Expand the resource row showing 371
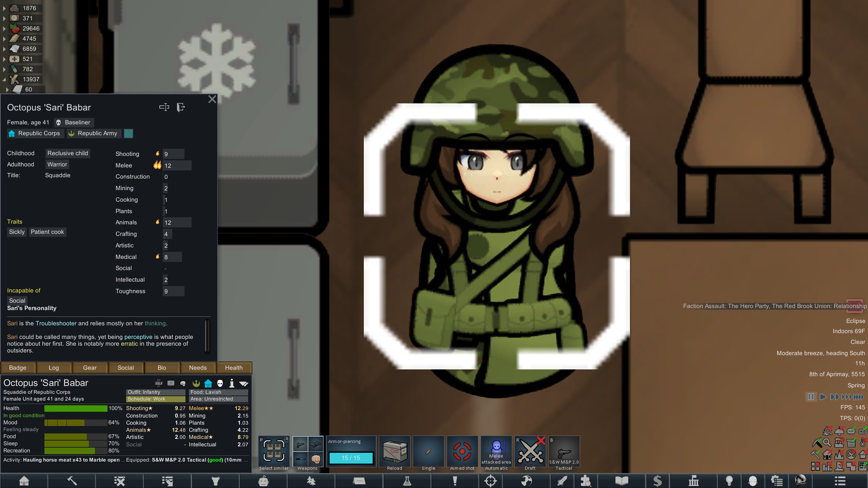The width and height of the screenshot is (868, 488). 4,18
